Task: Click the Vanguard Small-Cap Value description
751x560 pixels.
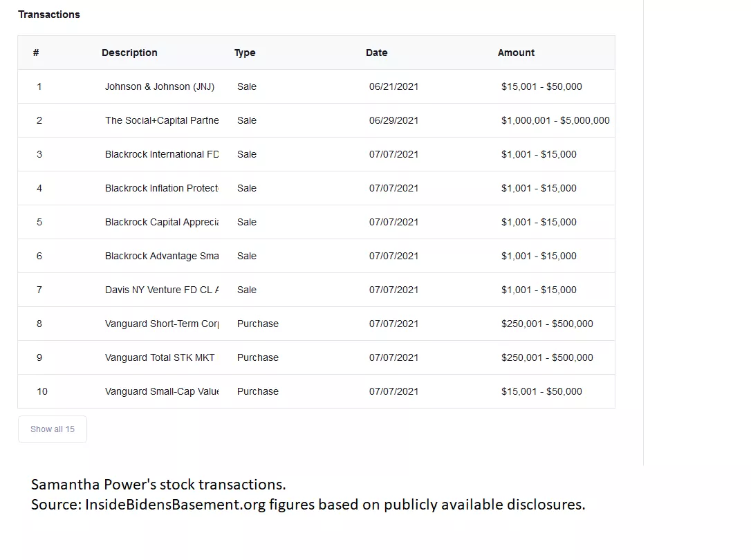Action: (x=162, y=391)
